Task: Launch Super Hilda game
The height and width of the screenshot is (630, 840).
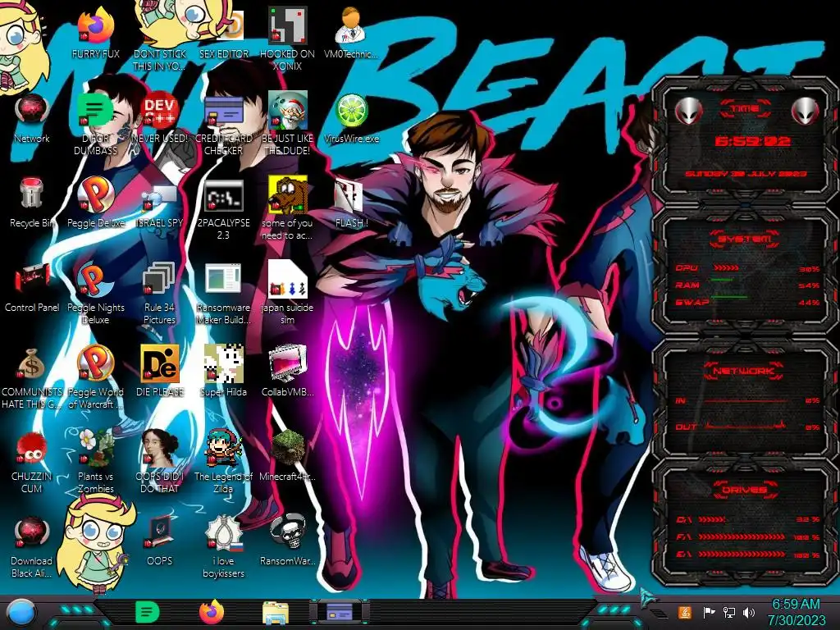Action: pos(223,363)
